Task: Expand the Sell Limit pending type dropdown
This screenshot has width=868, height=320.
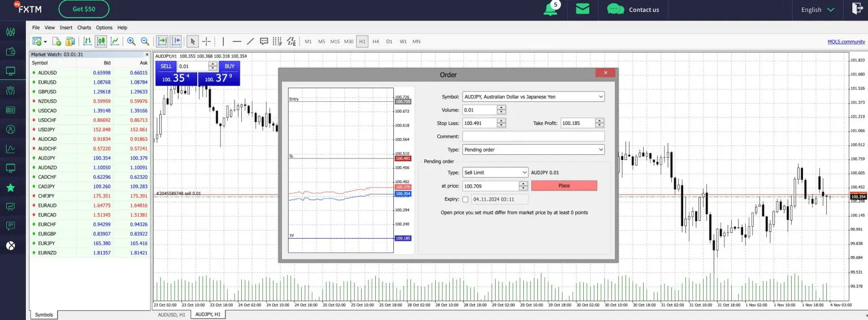Action: (x=494, y=172)
